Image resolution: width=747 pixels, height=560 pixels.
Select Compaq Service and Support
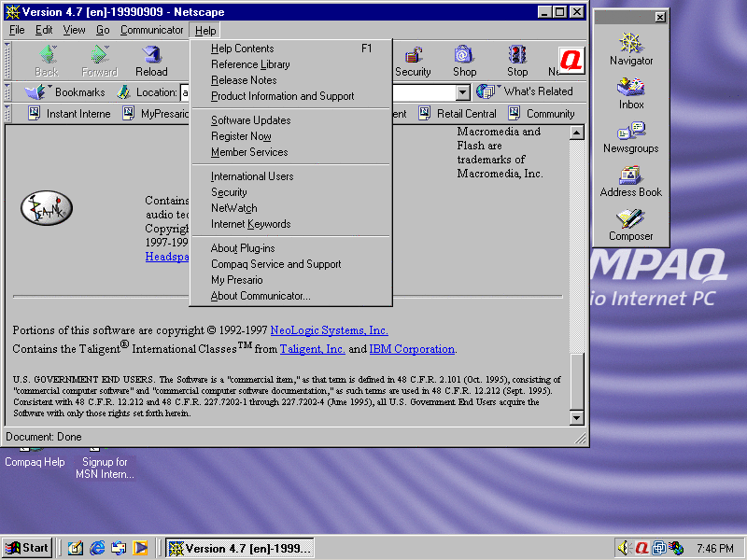point(290,264)
